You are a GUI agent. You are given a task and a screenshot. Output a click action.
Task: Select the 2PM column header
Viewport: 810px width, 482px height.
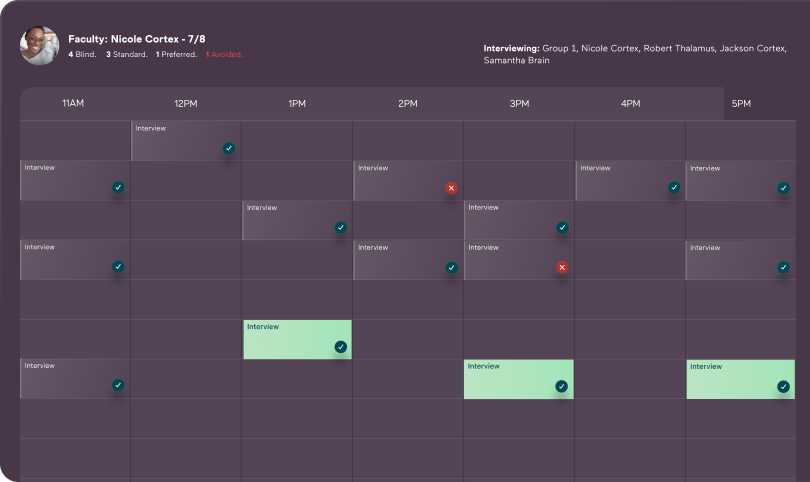point(407,104)
